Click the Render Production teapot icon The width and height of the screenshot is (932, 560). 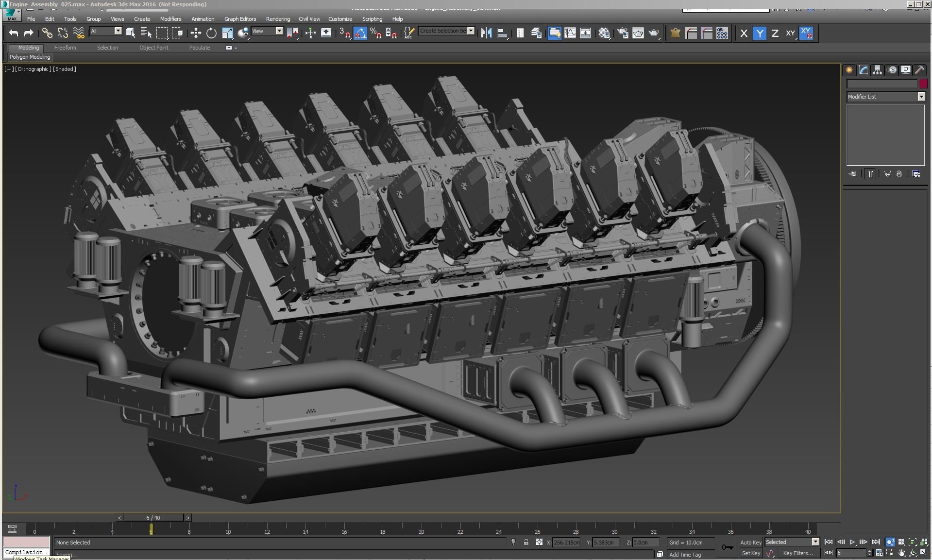click(x=654, y=33)
